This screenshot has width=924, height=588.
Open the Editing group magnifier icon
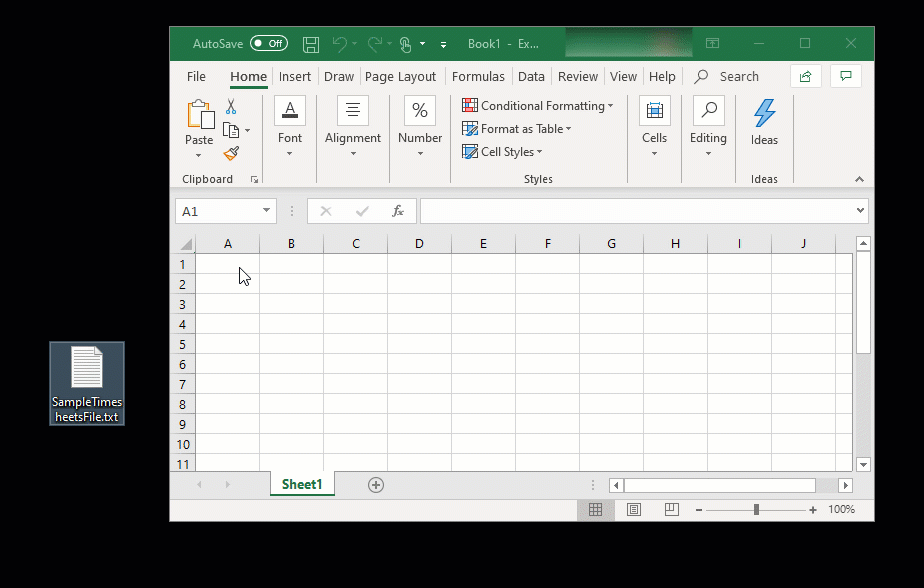(709, 110)
